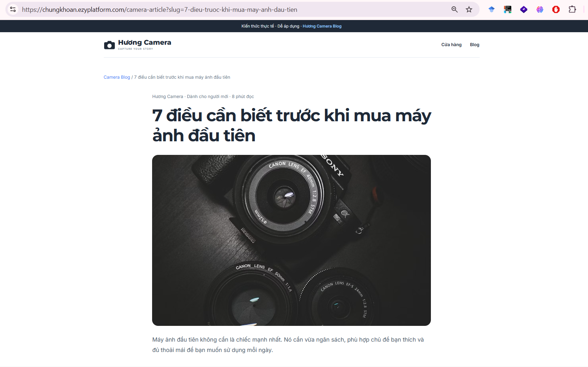Bookmark this page with the star icon
This screenshot has width=588, height=367.
[x=469, y=9]
